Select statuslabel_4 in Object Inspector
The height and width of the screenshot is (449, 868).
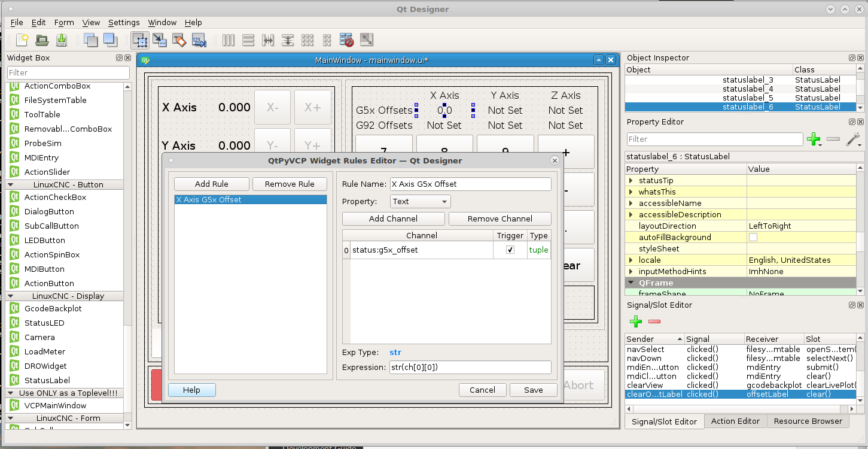(x=741, y=89)
